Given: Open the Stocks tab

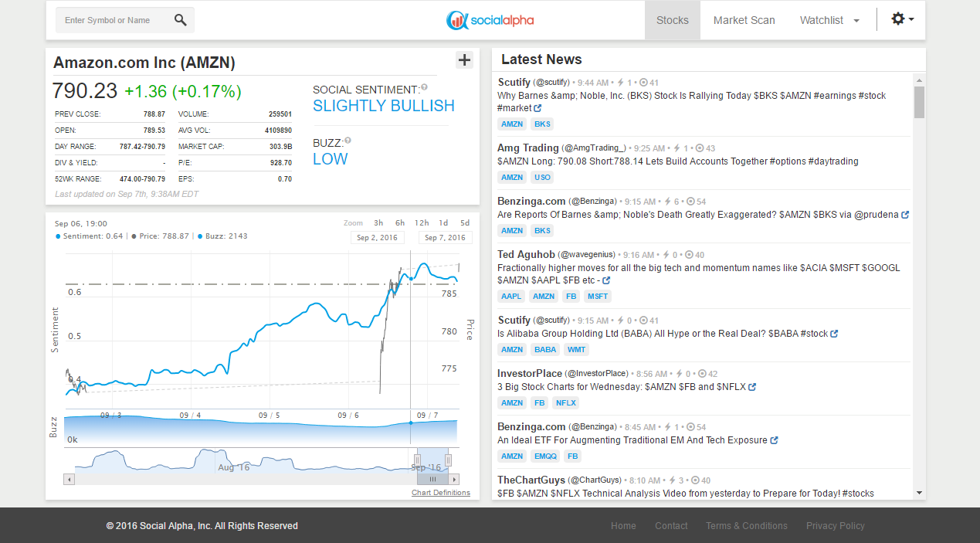Looking at the screenshot, I should [x=672, y=20].
